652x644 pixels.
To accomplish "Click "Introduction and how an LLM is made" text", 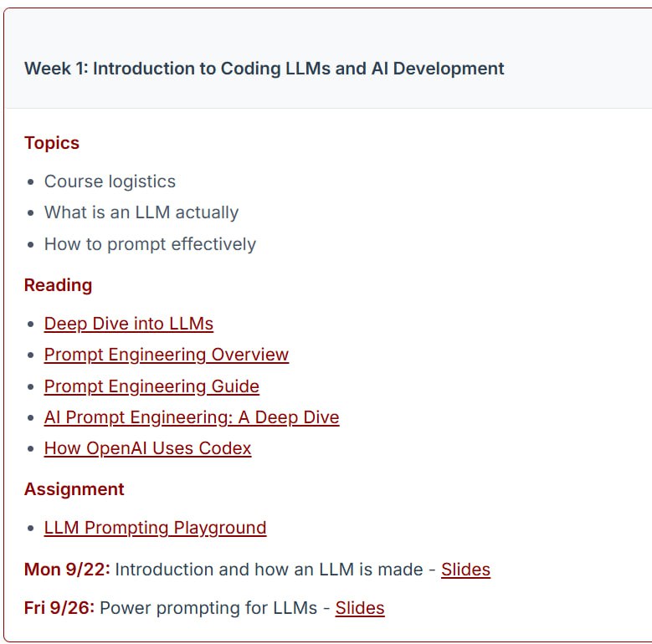I will click(x=269, y=570).
